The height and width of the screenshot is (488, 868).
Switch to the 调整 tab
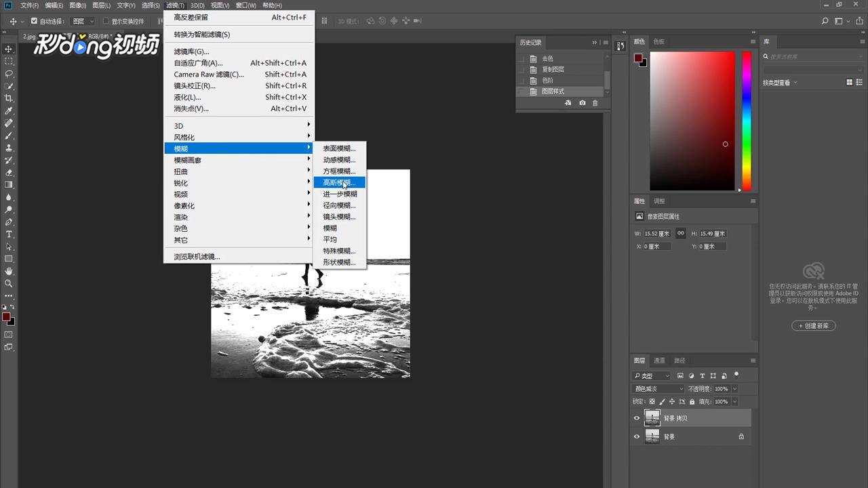(659, 201)
